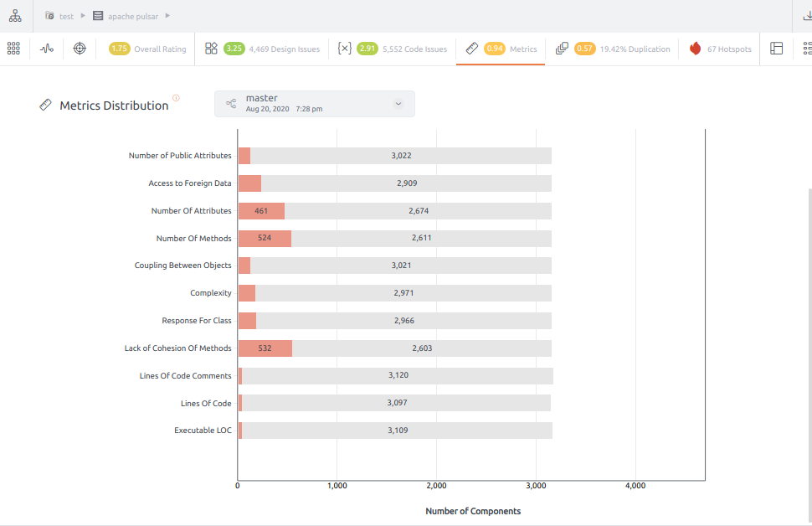Click the test project folder icon
The width and height of the screenshot is (812, 526).
[x=49, y=16]
